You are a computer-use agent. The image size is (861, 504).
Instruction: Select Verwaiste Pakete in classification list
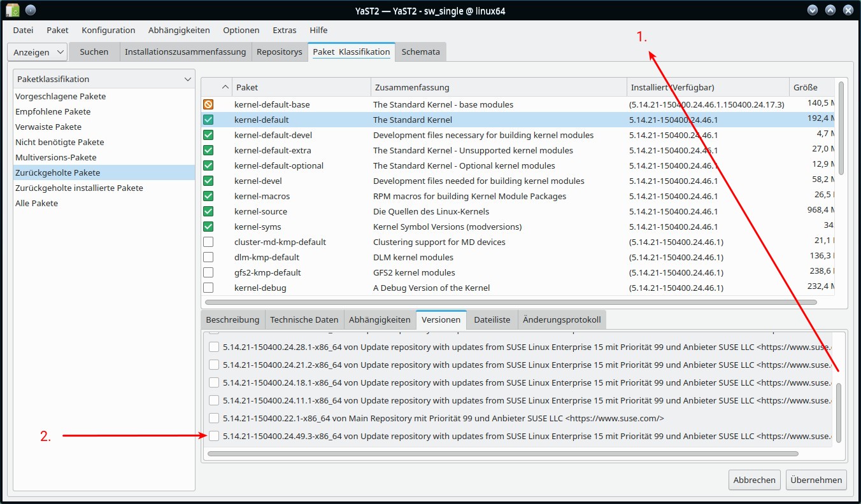[104, 127]
